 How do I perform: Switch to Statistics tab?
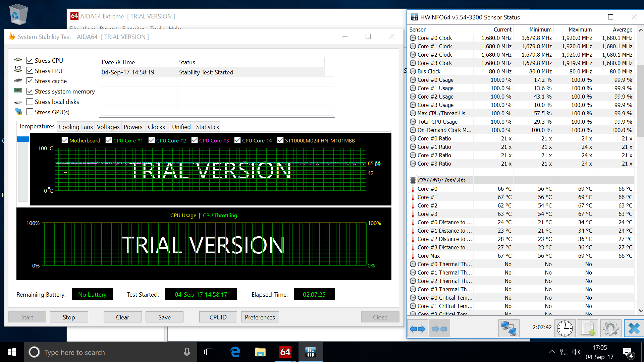[207, 127]
